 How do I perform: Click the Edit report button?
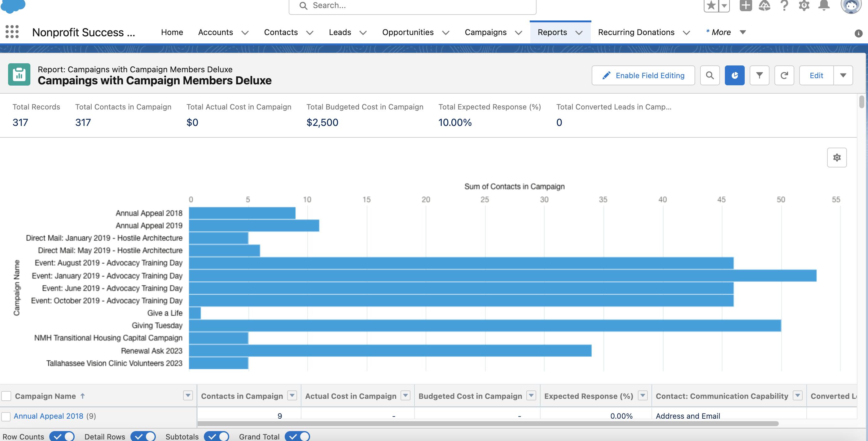[x=816, y=75]
